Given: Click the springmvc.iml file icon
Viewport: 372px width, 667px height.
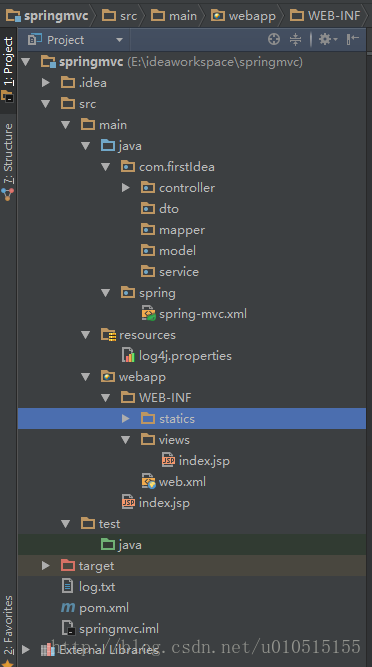Looking at the screenshot, I should (68, 629).
